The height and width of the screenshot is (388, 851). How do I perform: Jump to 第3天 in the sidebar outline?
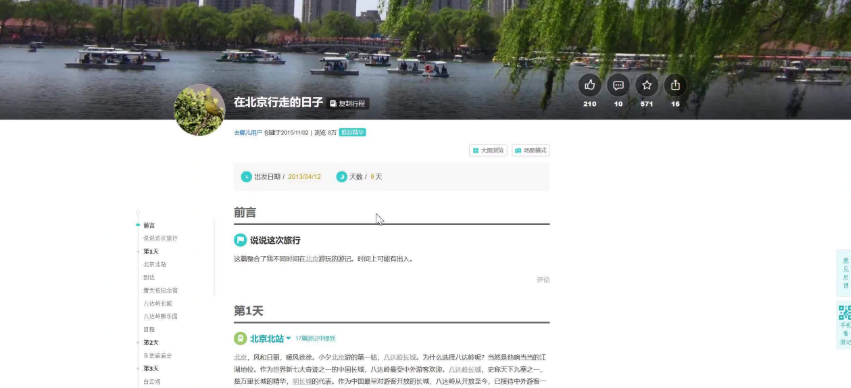[150, 368]
